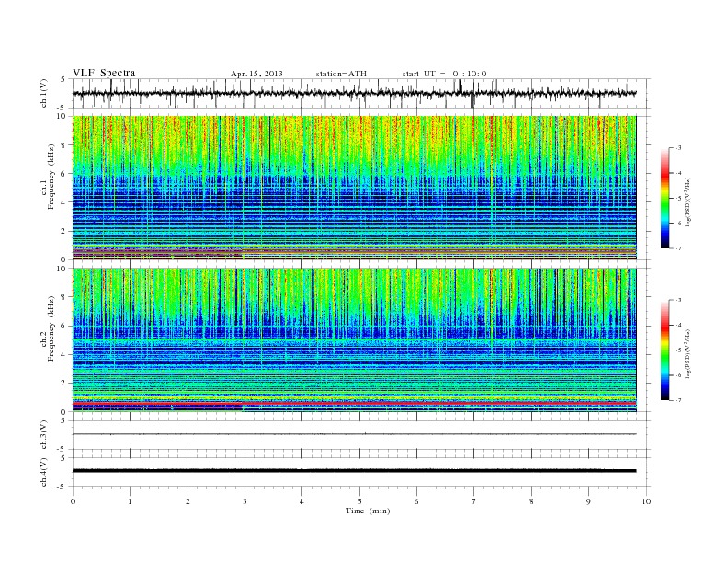
Task: Click time axis tick label "3"
Action: coord(245,501)
